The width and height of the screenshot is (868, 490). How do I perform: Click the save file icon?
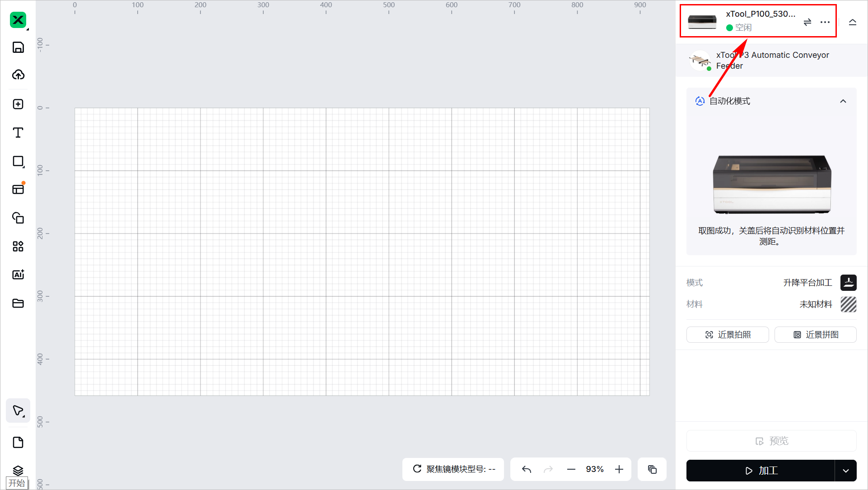[18, 47]
